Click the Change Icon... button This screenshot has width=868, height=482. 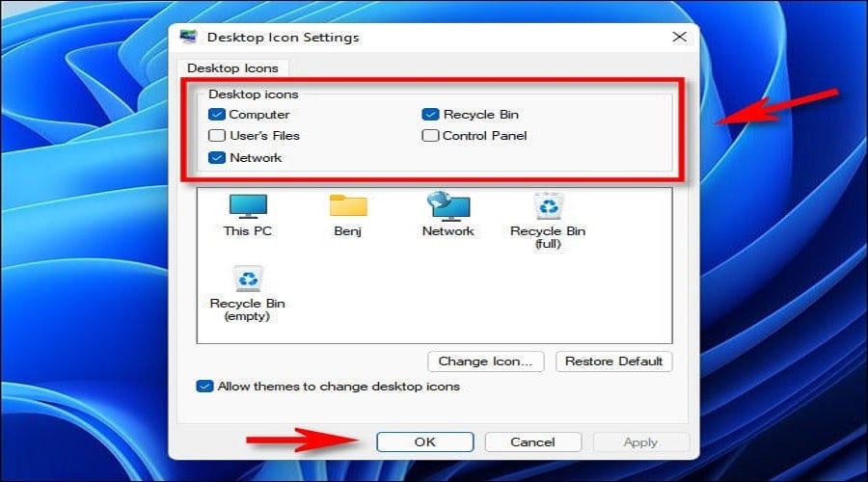click(x=485, y=361)
